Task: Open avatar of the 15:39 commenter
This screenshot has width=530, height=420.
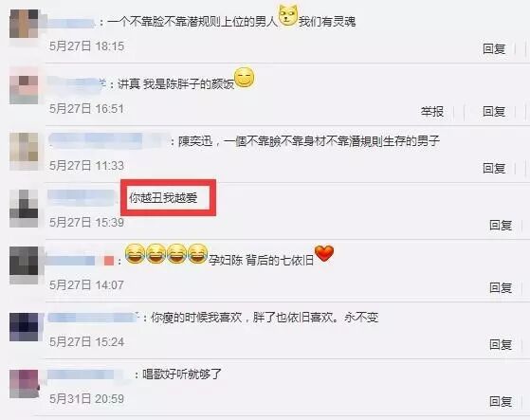Action: [24, 209]
